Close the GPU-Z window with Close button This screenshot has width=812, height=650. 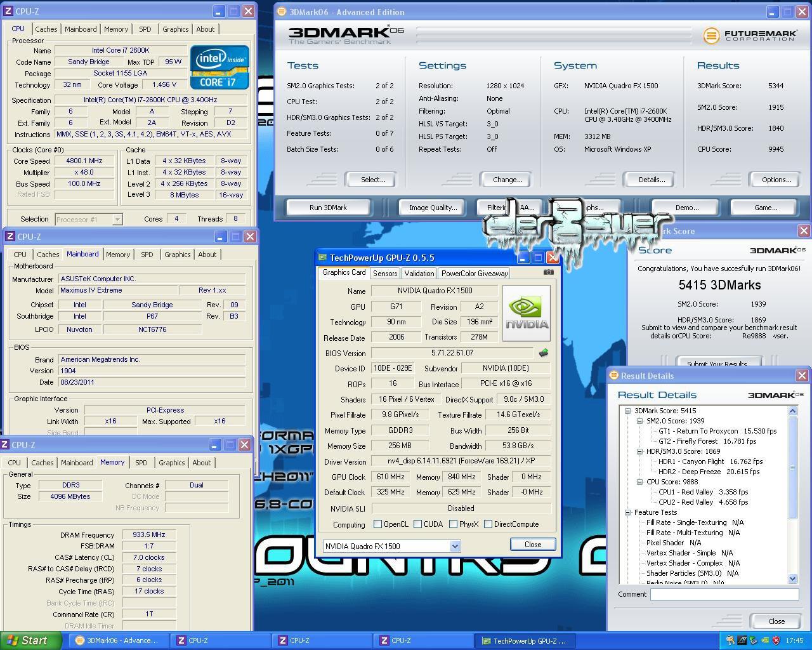click(533, 545)
